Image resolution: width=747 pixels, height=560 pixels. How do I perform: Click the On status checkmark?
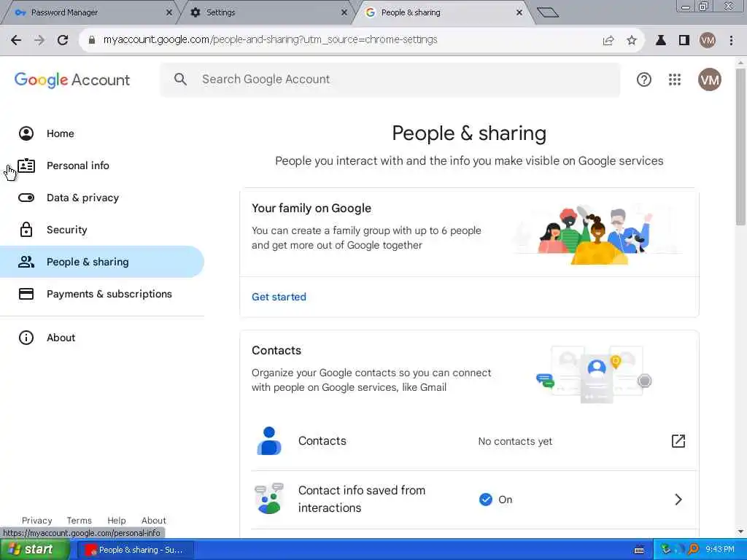(x=485, y=499)
